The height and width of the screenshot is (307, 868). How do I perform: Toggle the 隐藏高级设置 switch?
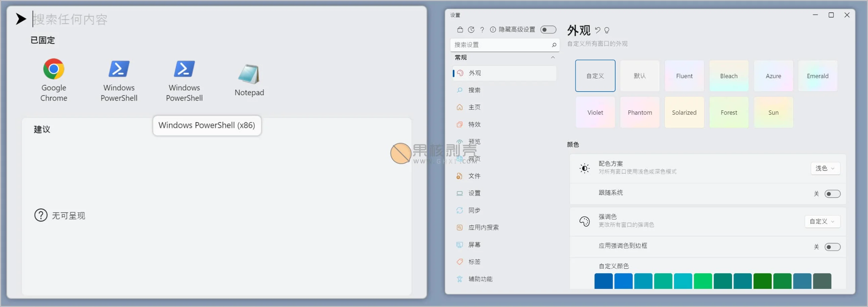pyautogui.click(x=548, y=30)
